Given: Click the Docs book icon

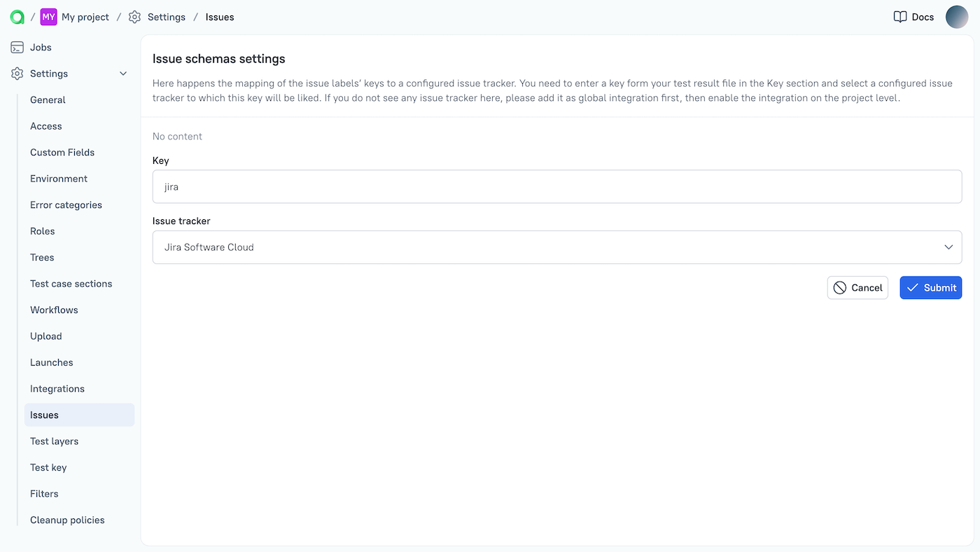Looking at the screenshot, I should point(900,17).
